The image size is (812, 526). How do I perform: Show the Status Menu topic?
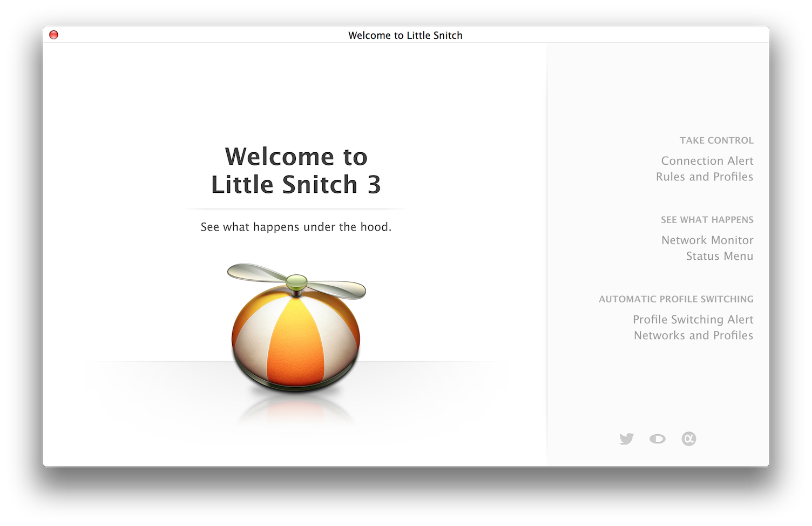pos(720,256)
